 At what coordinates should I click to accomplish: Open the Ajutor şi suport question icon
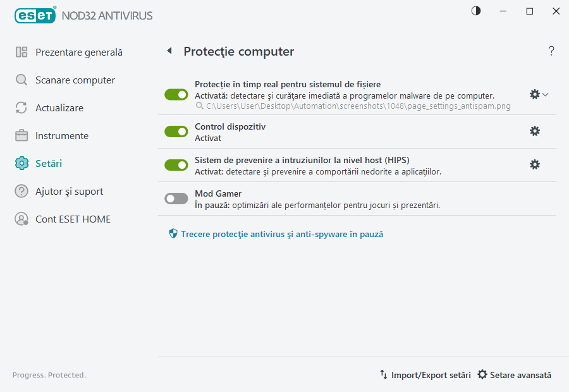tap(21, 191)
